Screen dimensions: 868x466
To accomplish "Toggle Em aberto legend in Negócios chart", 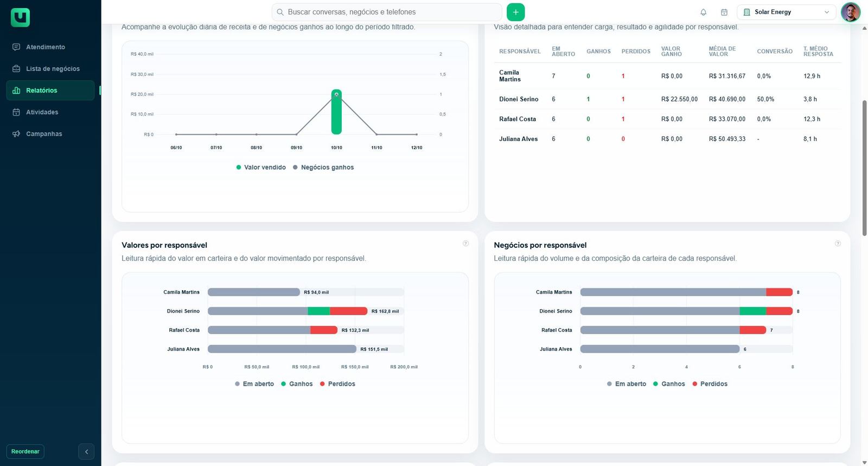I will pos(627,384).
